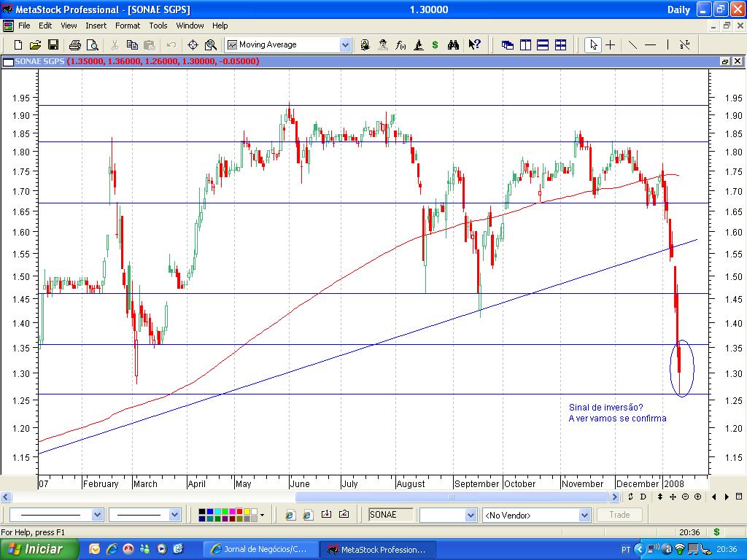Expand the color palette arrow
The height and width of the screenshot is (560, 747).
pyautogui.click(x=262, y=515)
